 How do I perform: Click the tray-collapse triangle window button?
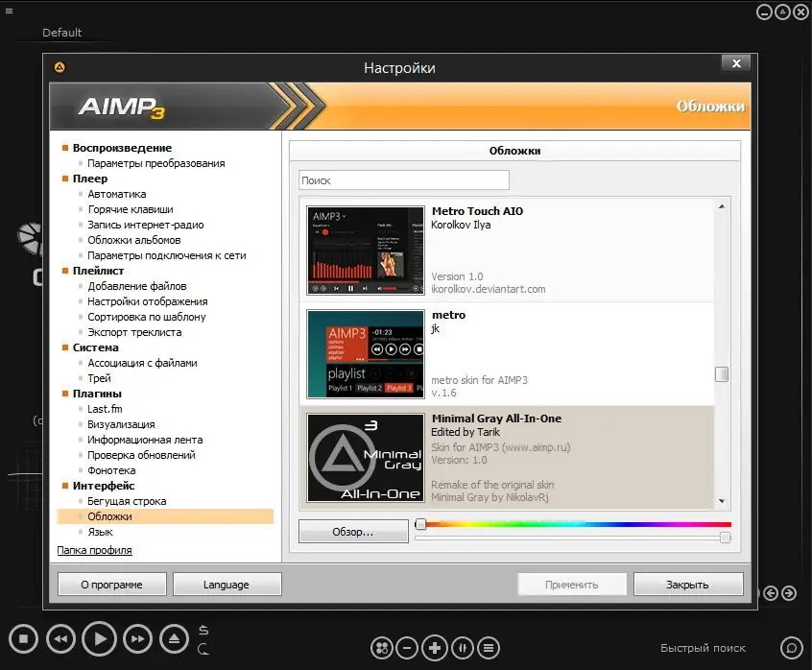point(782,12)
